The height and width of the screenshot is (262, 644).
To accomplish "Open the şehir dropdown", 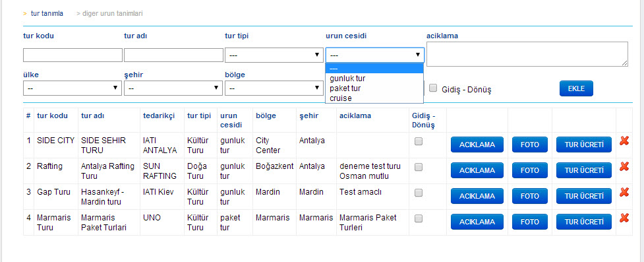I will pyautogui.click(x=173, y=88).
